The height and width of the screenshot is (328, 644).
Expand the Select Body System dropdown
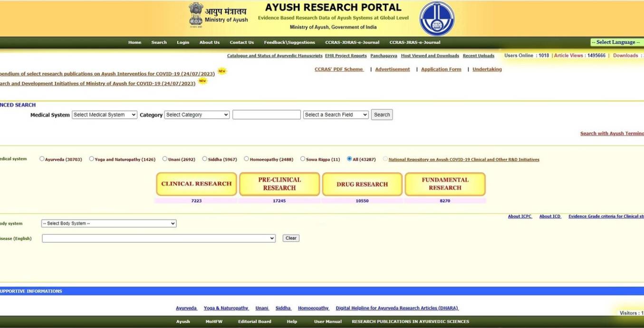pos(109,223)
